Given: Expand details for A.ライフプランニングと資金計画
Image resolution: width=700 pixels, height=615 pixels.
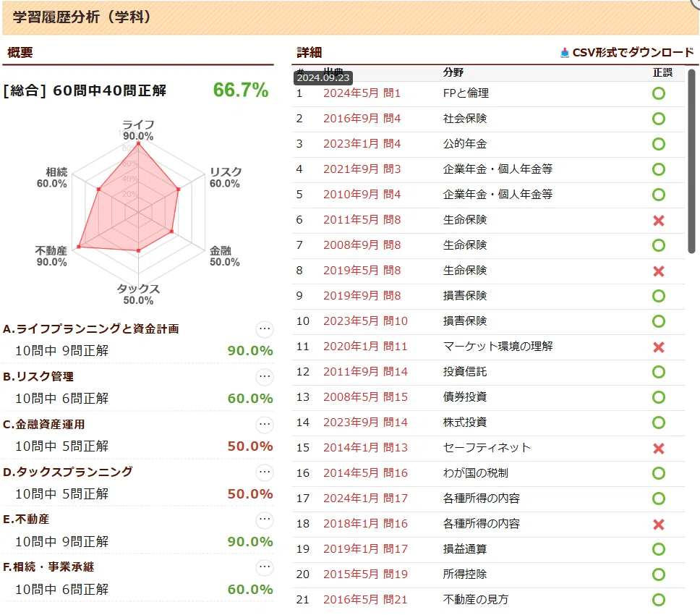Looking at the screenshot, I should pos(265,329).
